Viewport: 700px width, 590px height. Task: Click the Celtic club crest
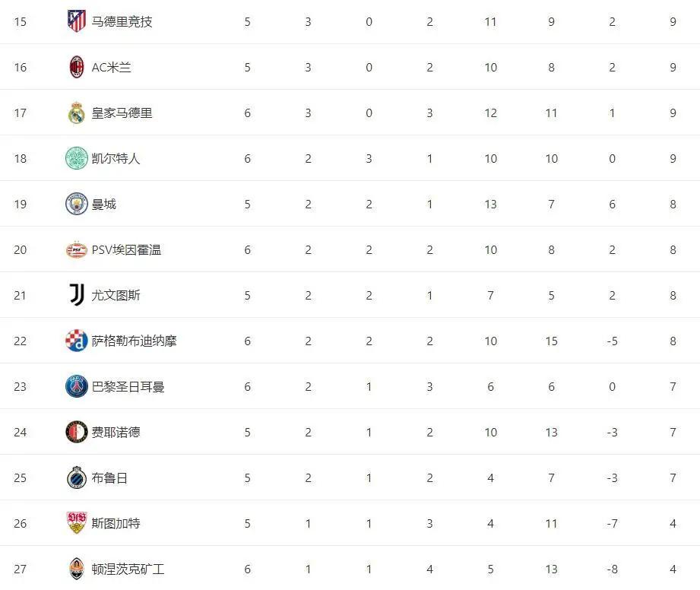pos(76,158)
